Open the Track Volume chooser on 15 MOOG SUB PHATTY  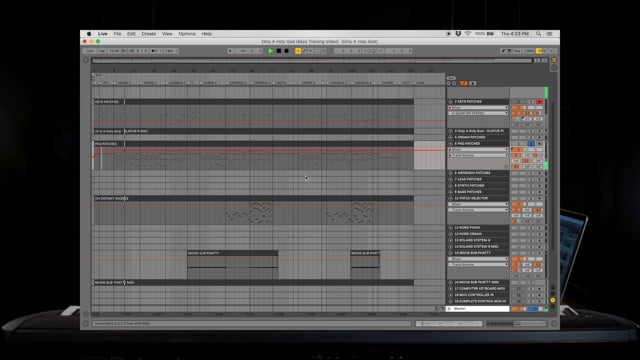click(x=478, y=264)
